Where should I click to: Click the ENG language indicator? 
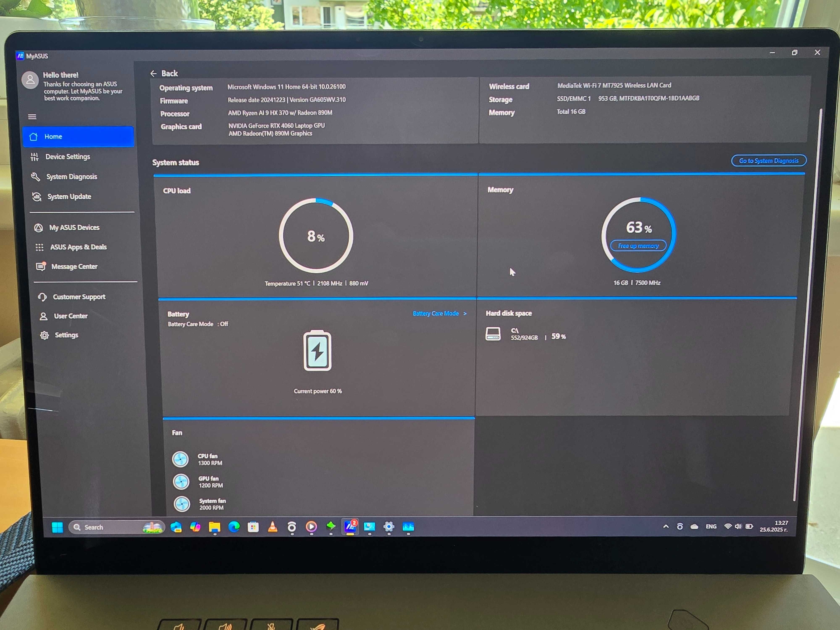pos(711,527)
